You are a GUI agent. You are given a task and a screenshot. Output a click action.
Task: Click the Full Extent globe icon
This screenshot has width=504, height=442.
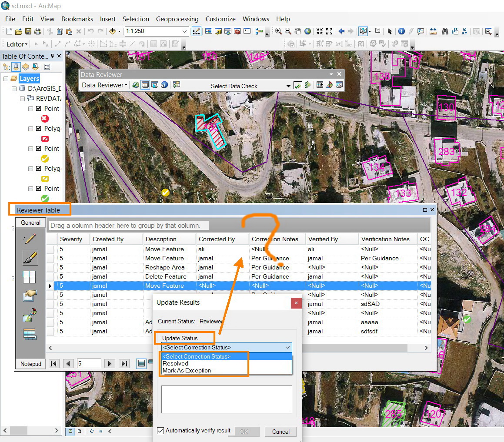(x=308, y=31)
